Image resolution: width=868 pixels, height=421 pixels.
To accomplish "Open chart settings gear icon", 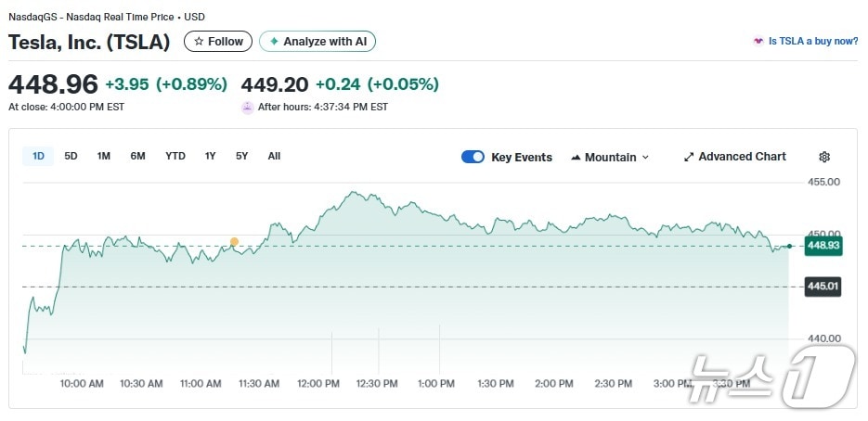I will [x=824, y=158].
